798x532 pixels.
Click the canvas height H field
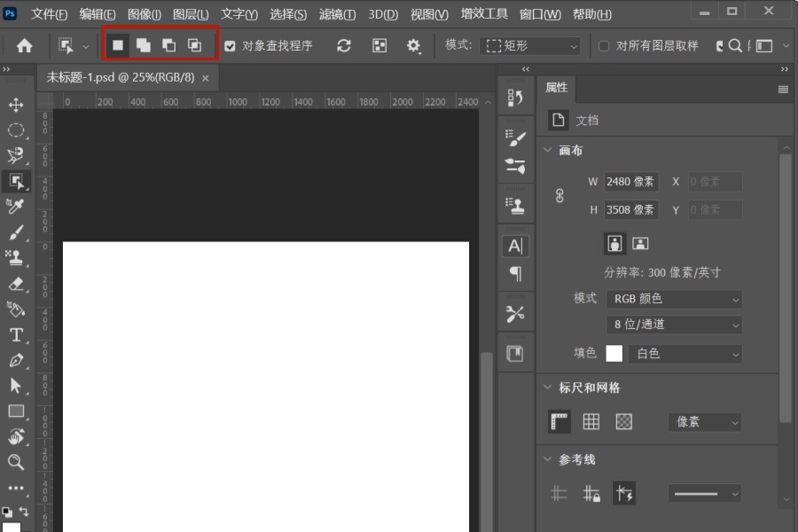point(631,210)
